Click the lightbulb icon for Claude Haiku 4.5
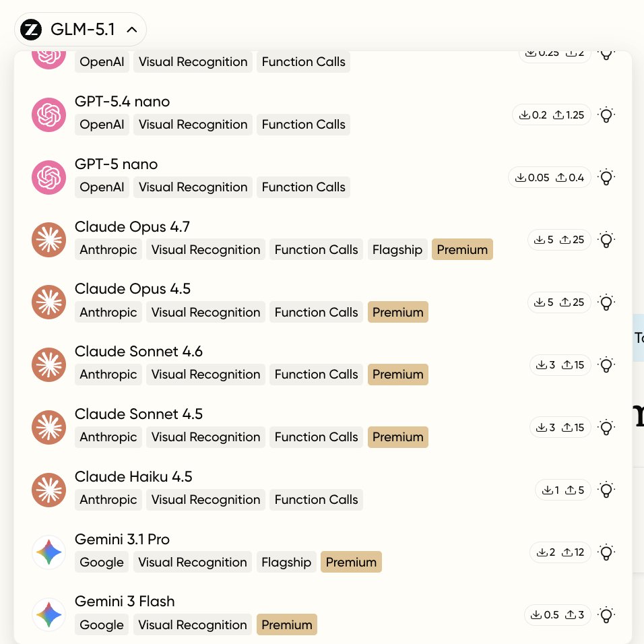 [x=606, y=490]
